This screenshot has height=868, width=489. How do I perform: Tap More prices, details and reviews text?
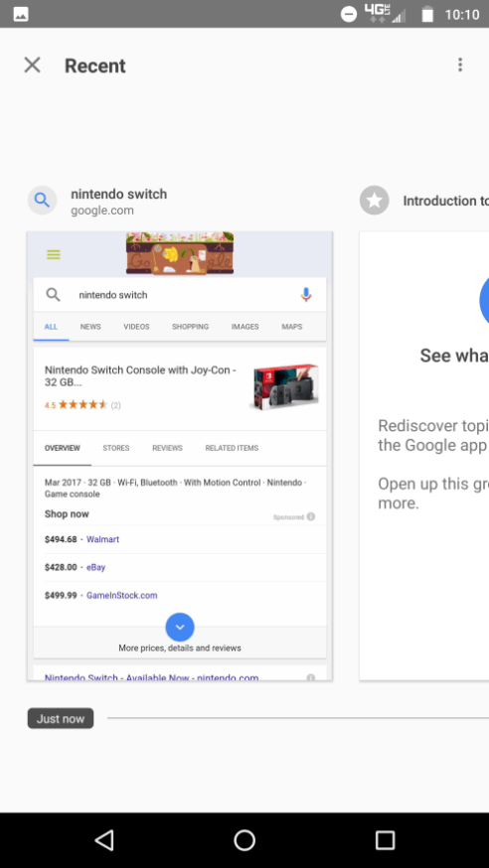pyautogui.click(x=180, y=648)
